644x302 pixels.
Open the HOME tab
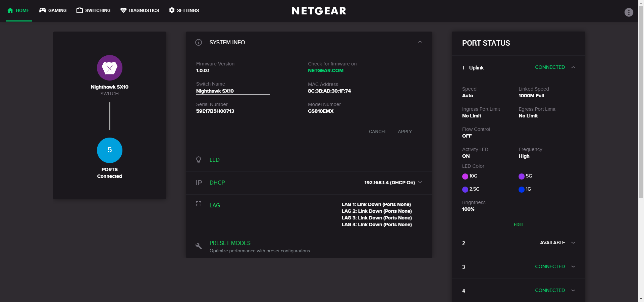(x=19, y=10)
